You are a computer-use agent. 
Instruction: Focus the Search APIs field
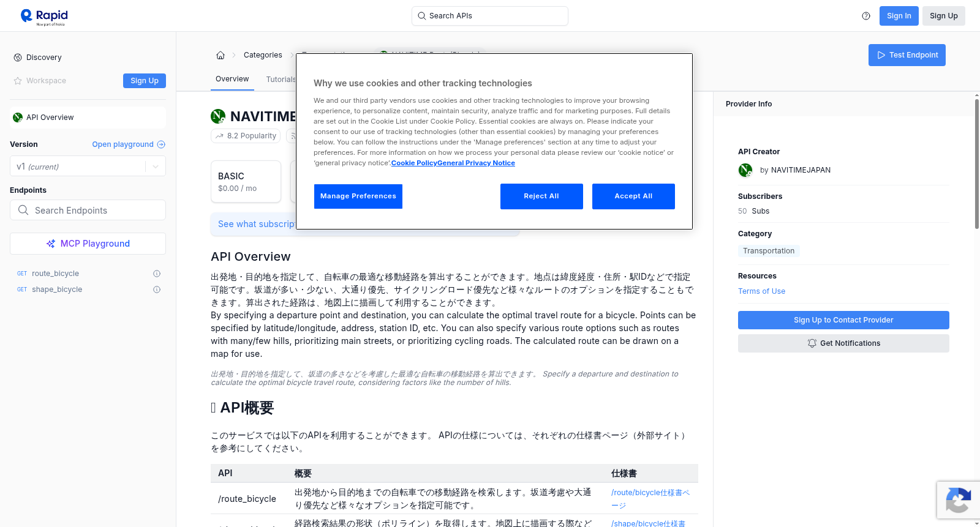click(490, 16)
